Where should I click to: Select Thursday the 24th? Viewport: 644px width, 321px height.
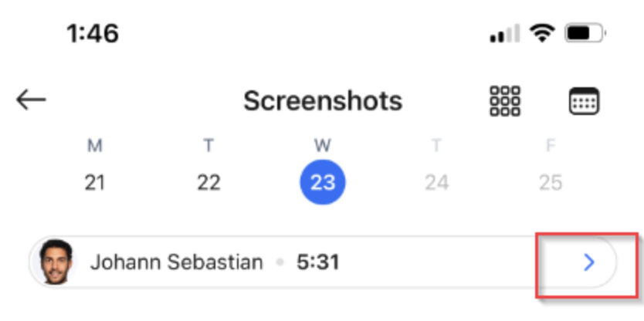[x=436, y=183]
